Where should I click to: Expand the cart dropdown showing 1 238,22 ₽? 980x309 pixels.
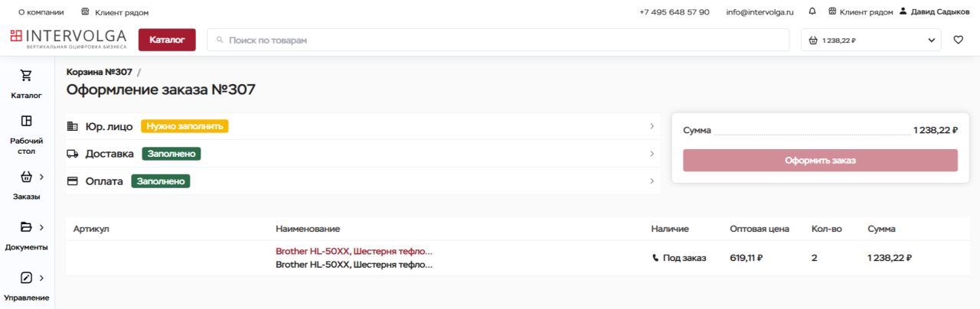(x=871, y=40)
